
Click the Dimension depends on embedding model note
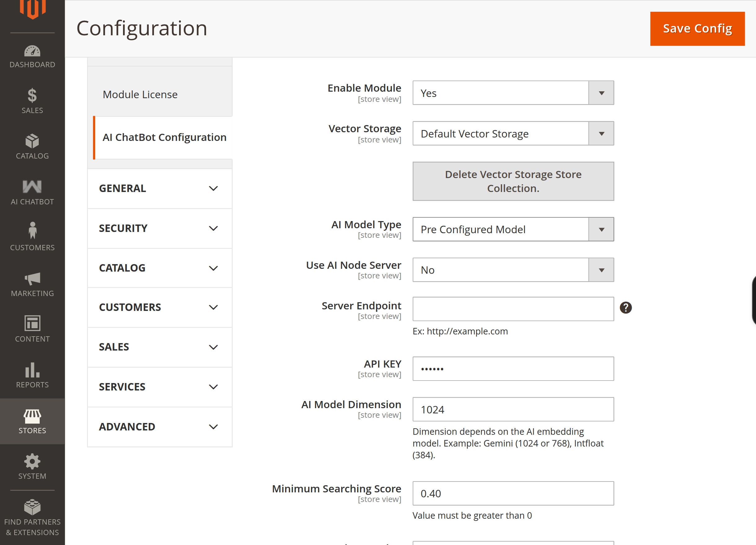point(508,443)
